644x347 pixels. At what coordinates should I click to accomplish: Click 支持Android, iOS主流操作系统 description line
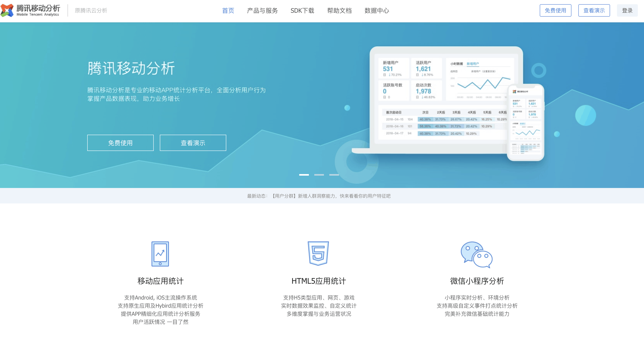click(x=160, y=298)
